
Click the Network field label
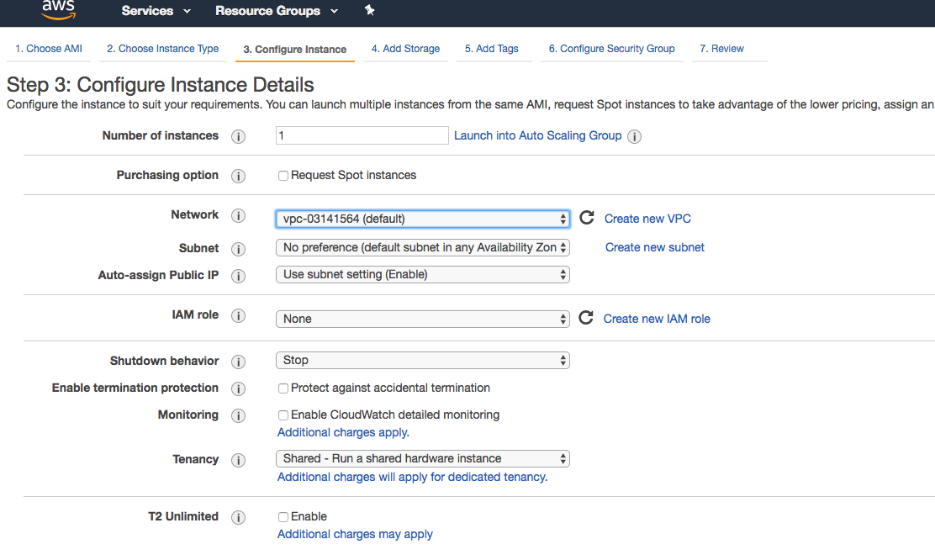coord(195,214)
